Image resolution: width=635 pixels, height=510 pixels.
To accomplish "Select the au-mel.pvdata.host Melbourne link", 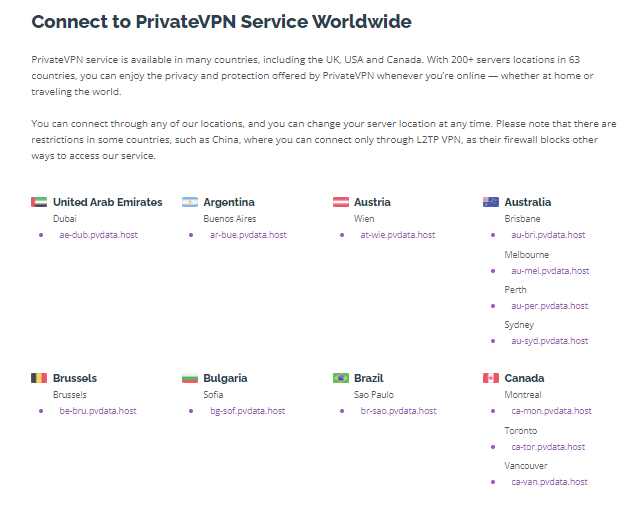I will point(550,271).
